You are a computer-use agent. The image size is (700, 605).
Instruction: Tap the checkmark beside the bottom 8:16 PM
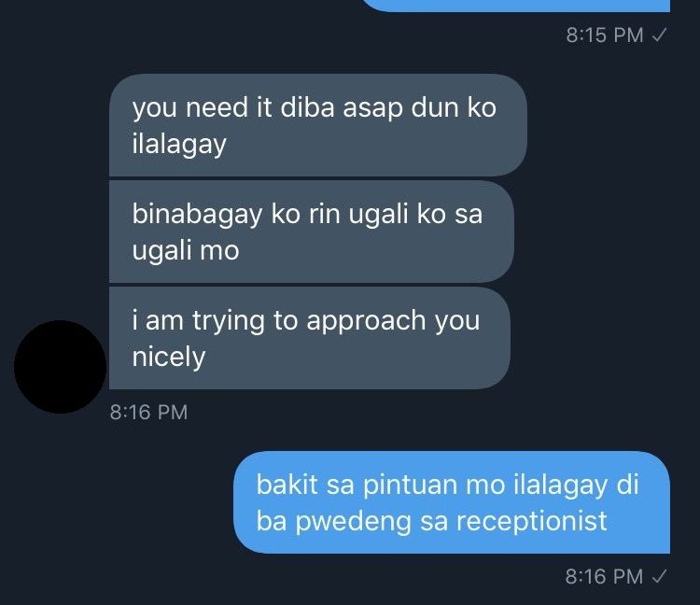pyautogui.click(x=659, y=576)
